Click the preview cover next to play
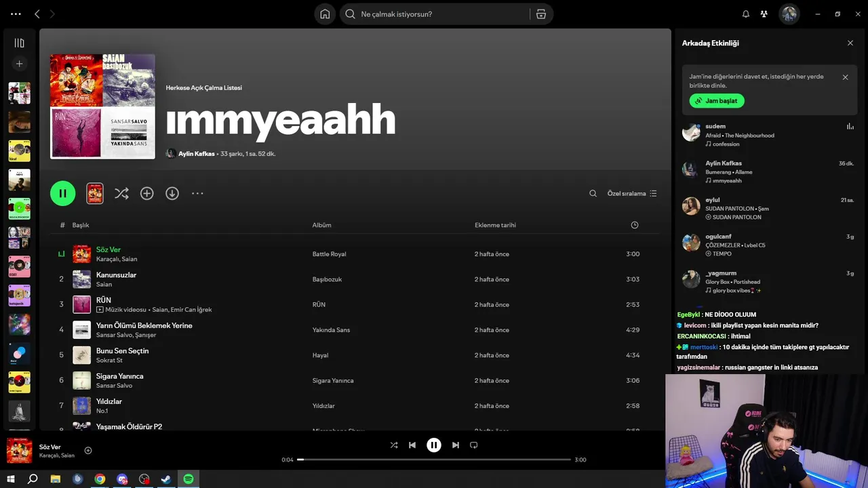This screenshot has width=868, height=488. [95, 193]
